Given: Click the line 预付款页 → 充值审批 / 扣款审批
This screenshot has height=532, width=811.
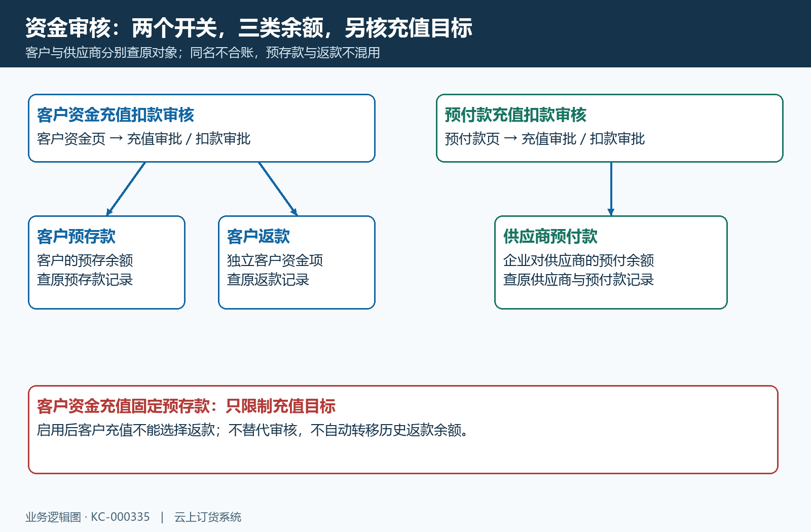Looking at the screenshot, I should coord(545,139).
